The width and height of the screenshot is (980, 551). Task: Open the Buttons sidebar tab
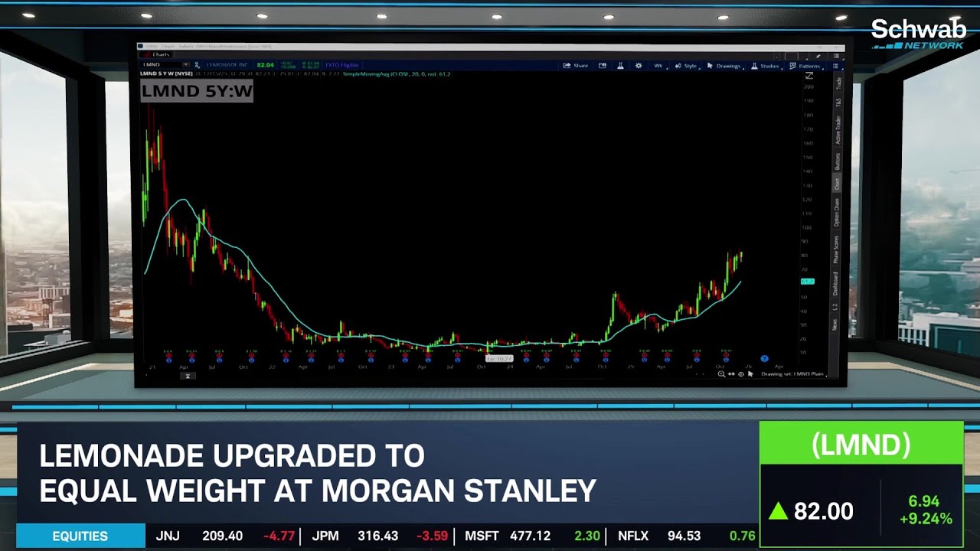[x=838, y=161]
